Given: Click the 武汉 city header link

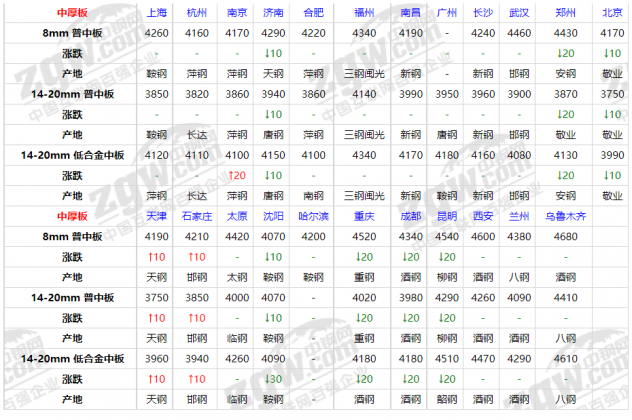Looking at the screenshot, I should (518, 13).
